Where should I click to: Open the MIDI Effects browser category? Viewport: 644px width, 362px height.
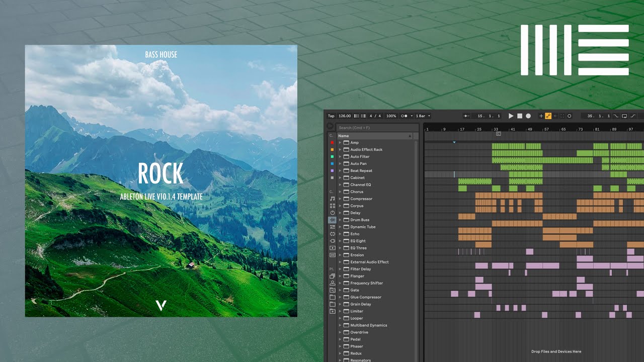pyautogui.click(x=332, y=227)
